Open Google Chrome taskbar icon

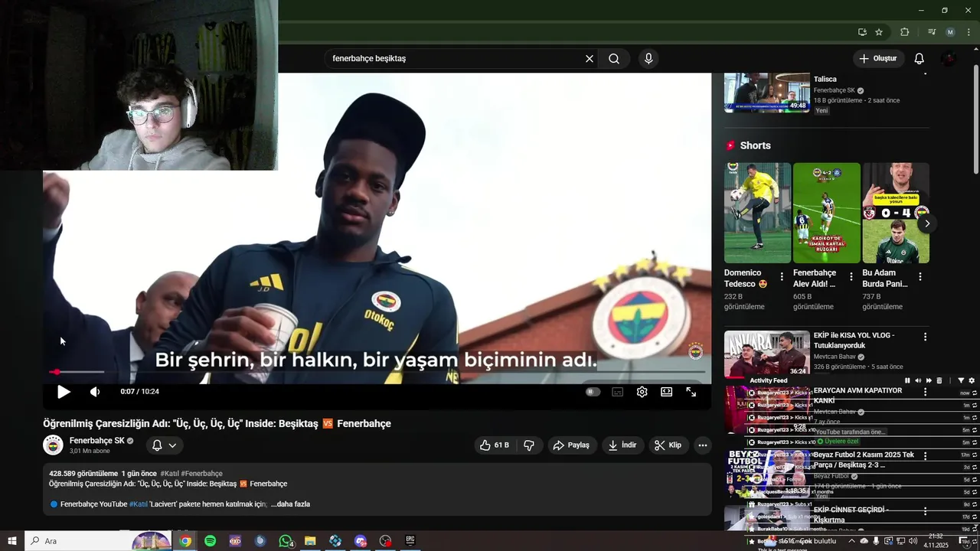tap(185, 541)
